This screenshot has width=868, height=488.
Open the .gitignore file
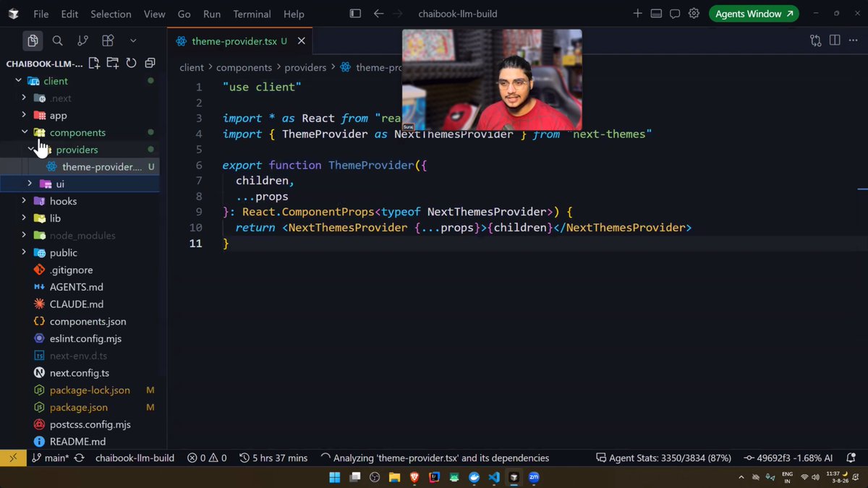(80, 270)
